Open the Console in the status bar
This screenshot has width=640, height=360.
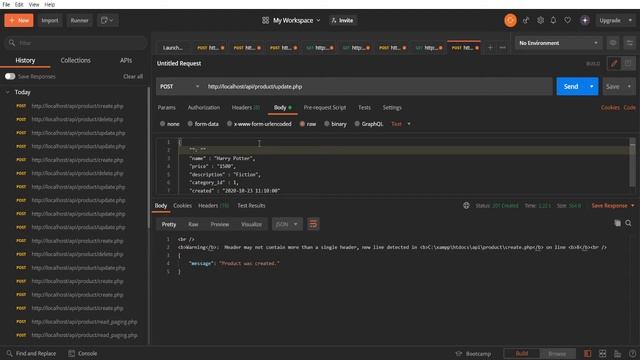tap(82, 353)
